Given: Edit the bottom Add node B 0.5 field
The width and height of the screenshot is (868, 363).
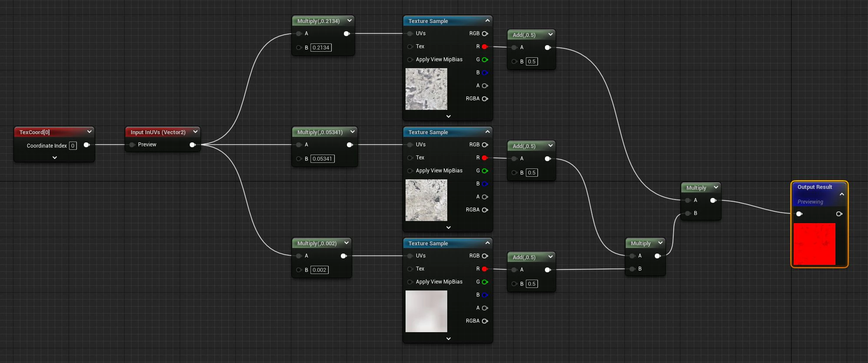Looking at the screenshot, I should pyautogui.click(x=532, y=284).
